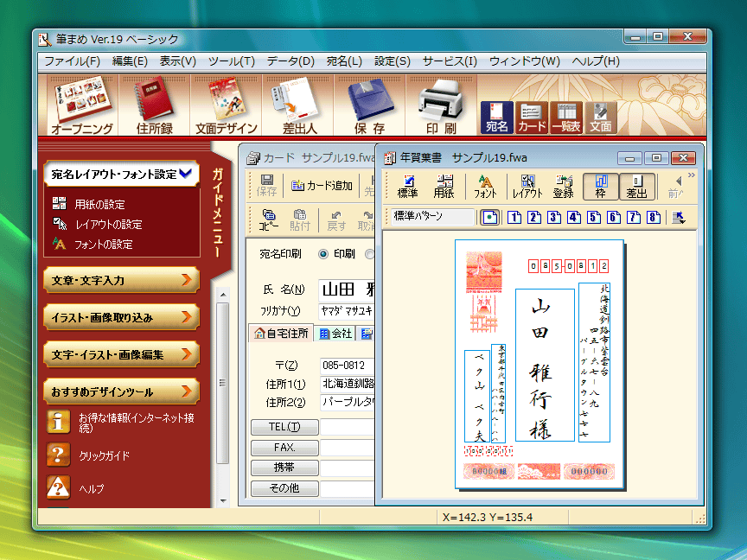Open the 設定(S) menu

click(392, 61)
